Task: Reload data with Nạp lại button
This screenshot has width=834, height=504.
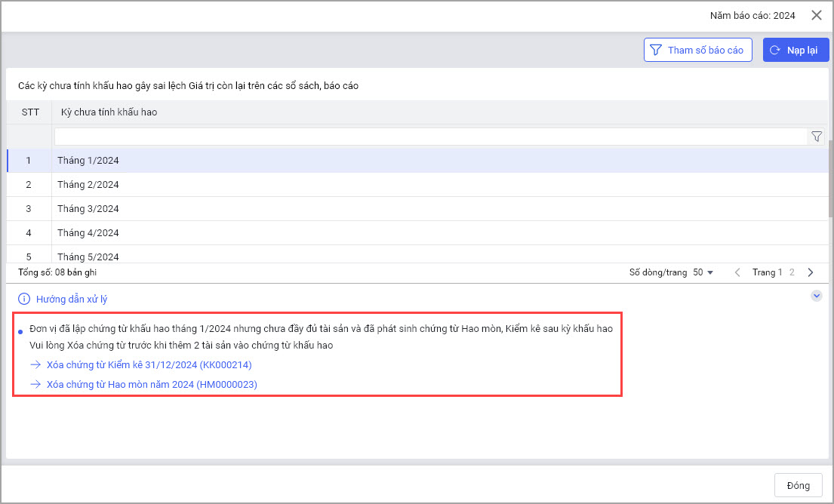Action: click(796, 51)
